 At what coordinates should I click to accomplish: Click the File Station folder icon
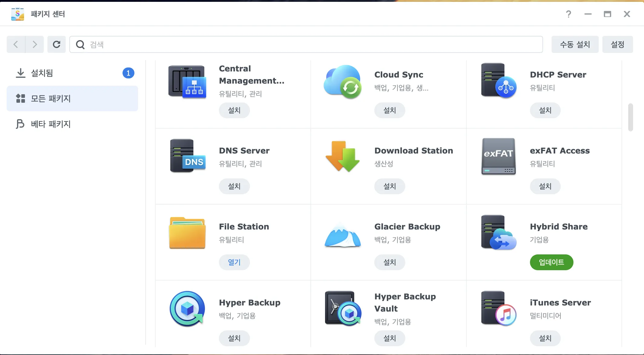tap(187, 233)
